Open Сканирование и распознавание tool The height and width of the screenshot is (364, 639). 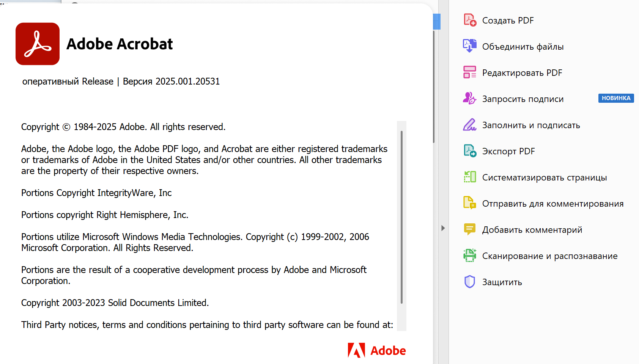coord(550,256)
